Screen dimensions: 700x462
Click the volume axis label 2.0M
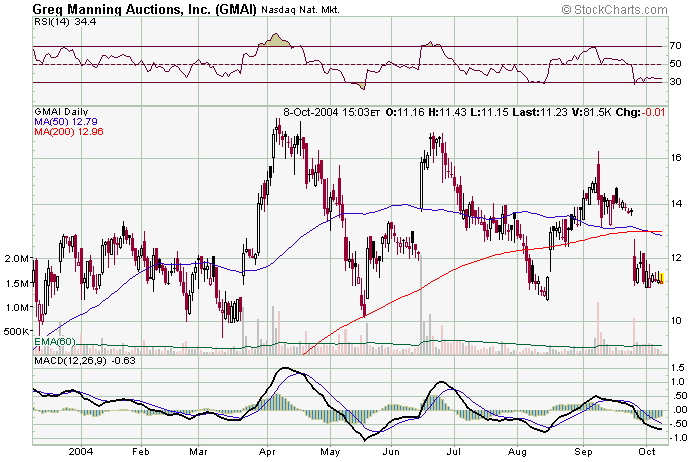[18, 258]
